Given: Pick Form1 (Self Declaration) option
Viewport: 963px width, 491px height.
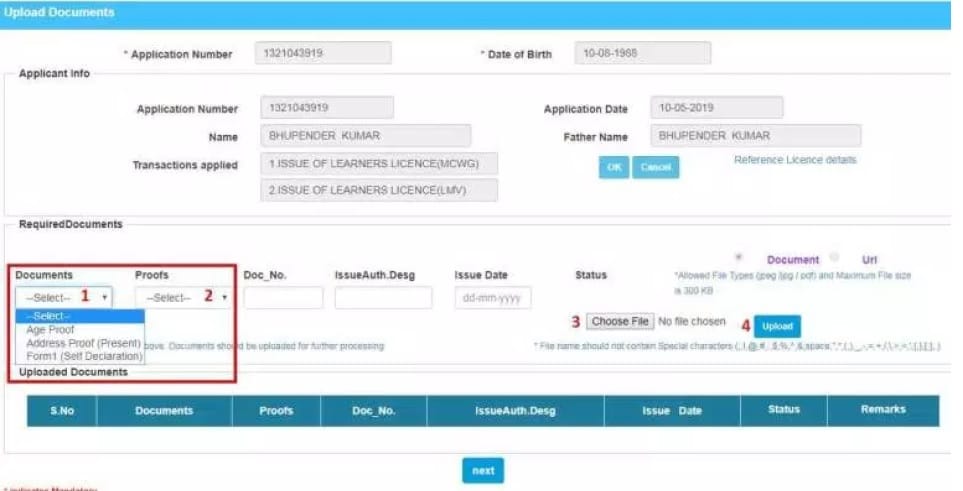Looking at the screenshot, I should (x=82, y=356).
